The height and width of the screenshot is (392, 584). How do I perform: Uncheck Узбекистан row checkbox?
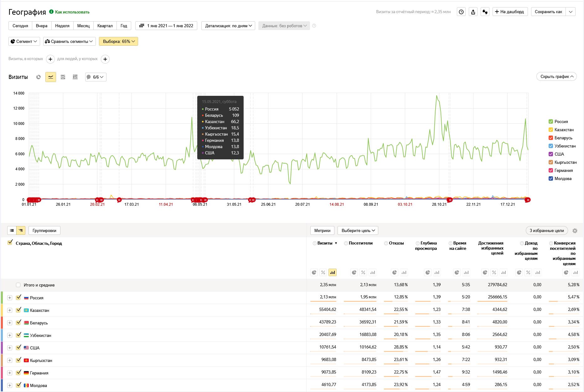point(18,335)
